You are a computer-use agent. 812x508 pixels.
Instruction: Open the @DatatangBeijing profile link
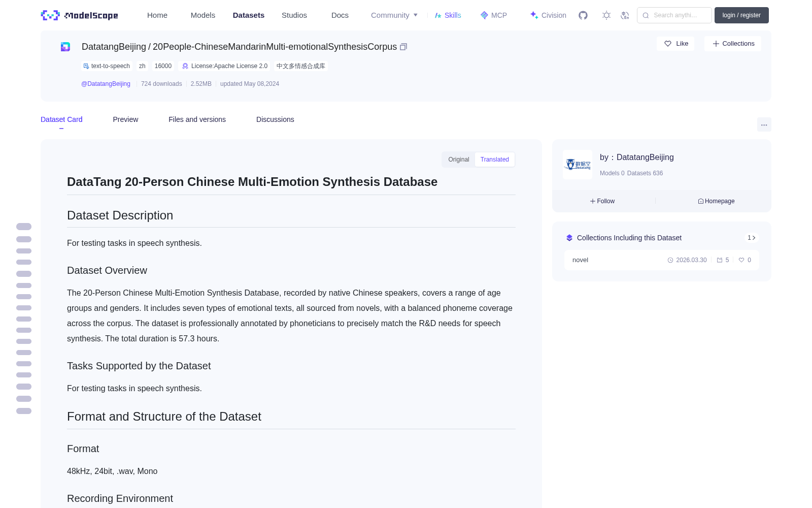[x=106, y=84]
